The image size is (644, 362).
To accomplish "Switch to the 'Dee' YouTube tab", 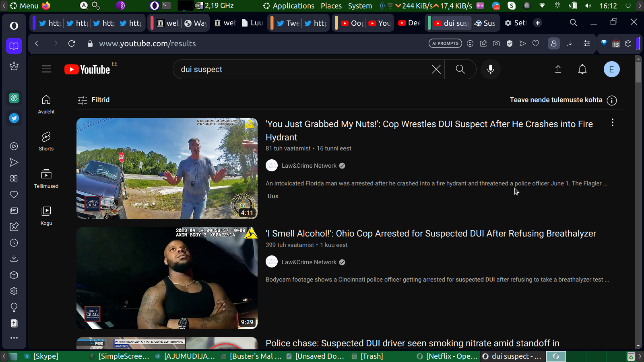I will (x=409, y=23).
